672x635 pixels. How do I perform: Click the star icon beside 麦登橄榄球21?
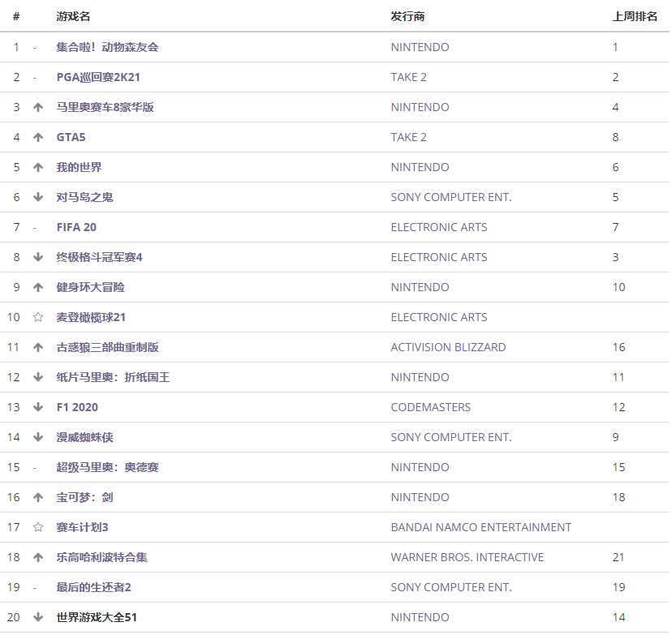[x=37, y=317]
